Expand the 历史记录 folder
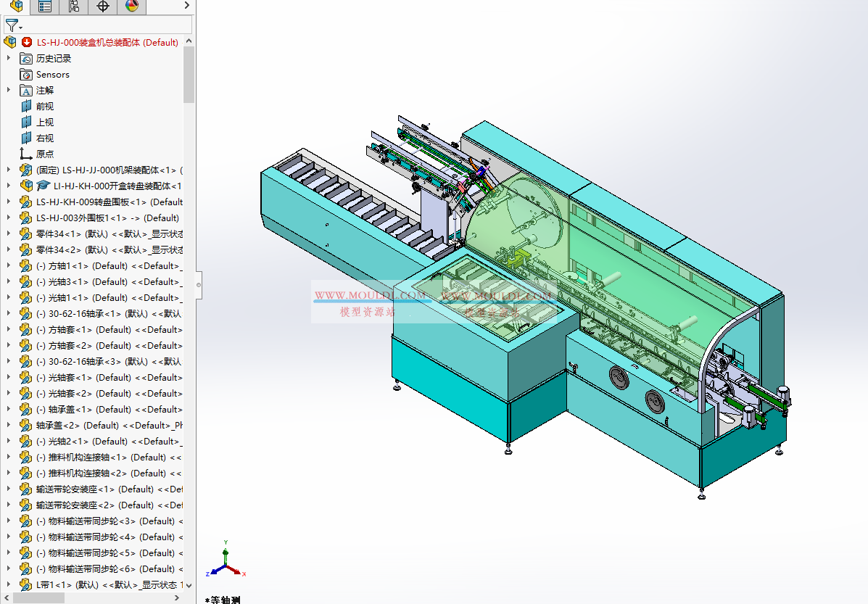The height and width of the screenshot is (604, 868). tap(9, 58)
